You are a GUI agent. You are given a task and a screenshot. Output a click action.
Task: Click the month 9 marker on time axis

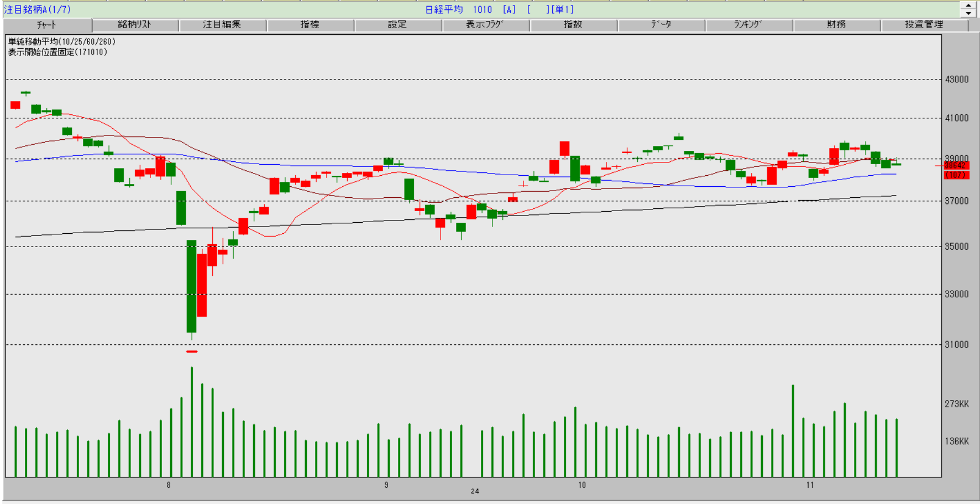[386, 485]
